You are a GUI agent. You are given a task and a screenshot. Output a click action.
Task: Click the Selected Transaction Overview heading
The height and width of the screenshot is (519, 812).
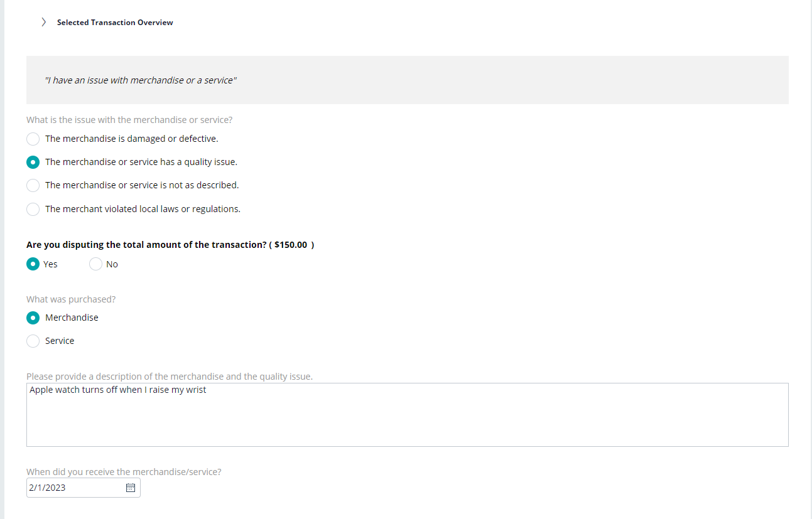(x=115, y=23)
